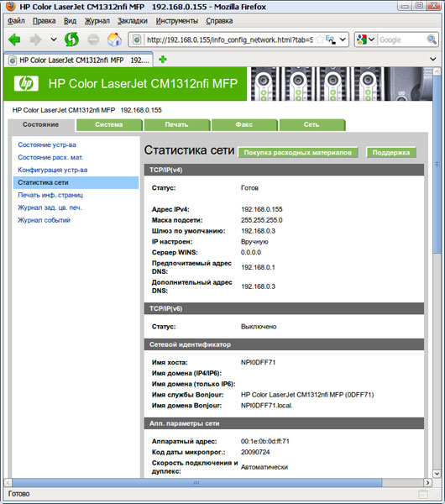Open the address bar history dropdown arrow
Viewport: 445px width, 504px height.
[343, 39]
